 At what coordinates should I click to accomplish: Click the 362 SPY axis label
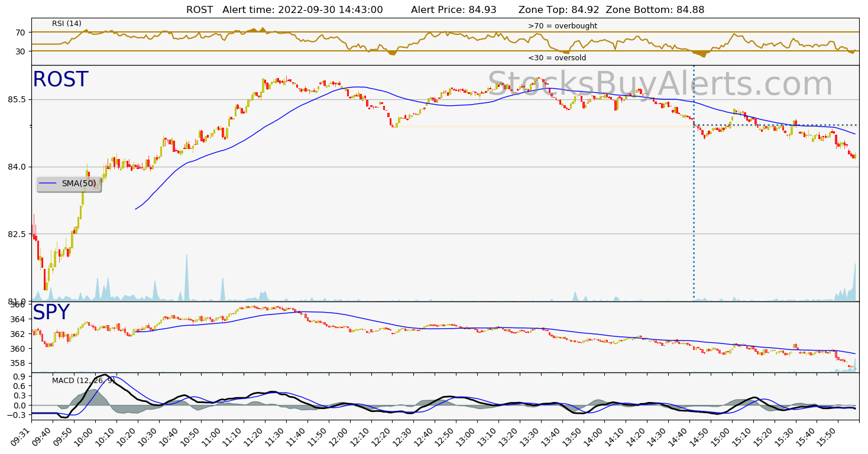click(x=20, y=334)
